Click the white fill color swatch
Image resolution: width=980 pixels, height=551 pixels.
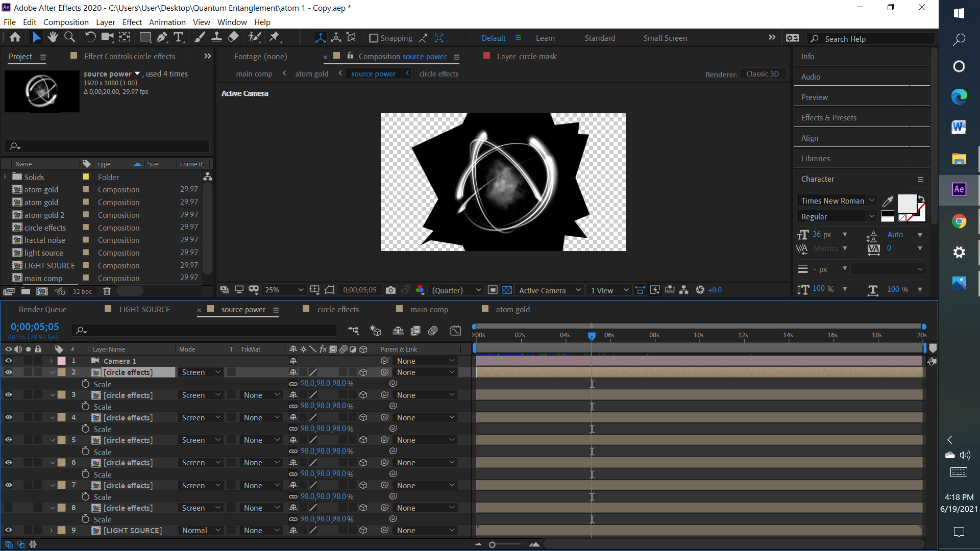(906, 203)
